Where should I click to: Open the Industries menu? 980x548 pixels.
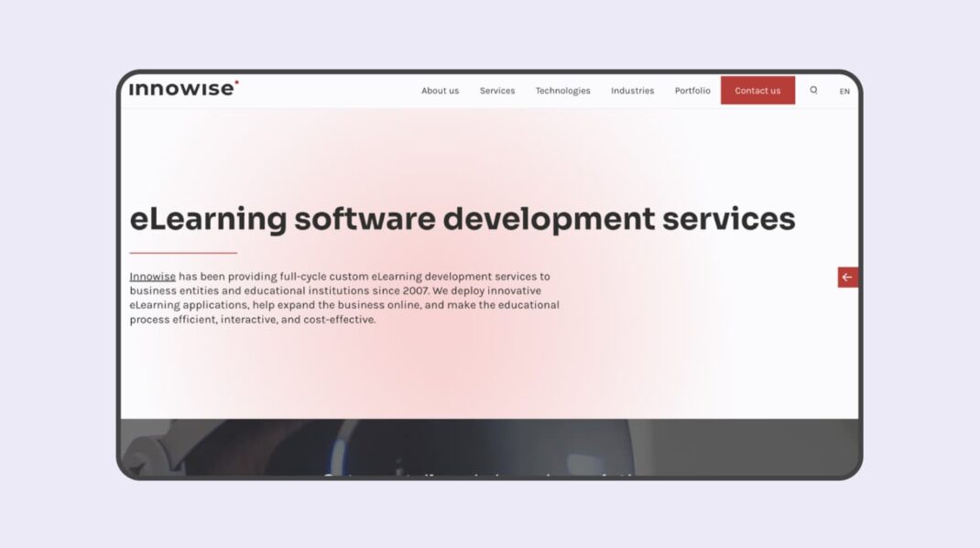click(633, 91)
